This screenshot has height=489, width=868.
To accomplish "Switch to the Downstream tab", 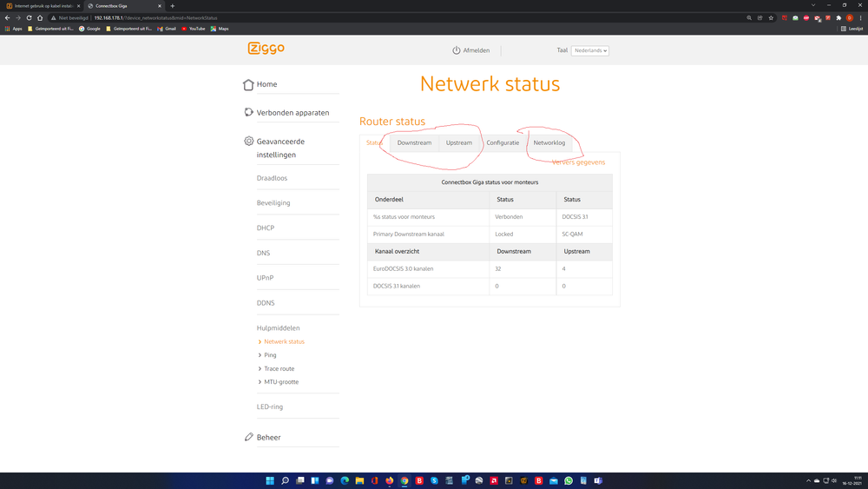I will 414,142.
